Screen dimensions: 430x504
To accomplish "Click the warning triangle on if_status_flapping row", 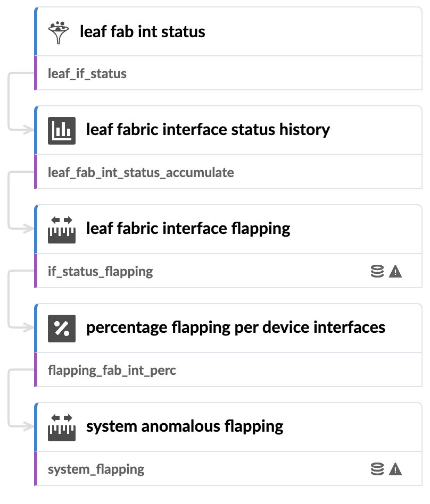I will point(395,272).
